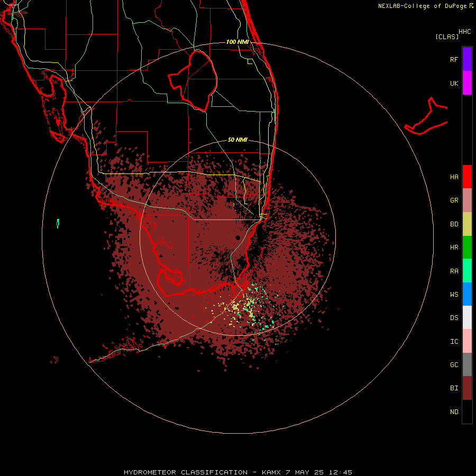The width and height of the screenshot is (476, 476).
Task: Click the yellow big-drops cluster on the radar
Action: pos(235,307)
